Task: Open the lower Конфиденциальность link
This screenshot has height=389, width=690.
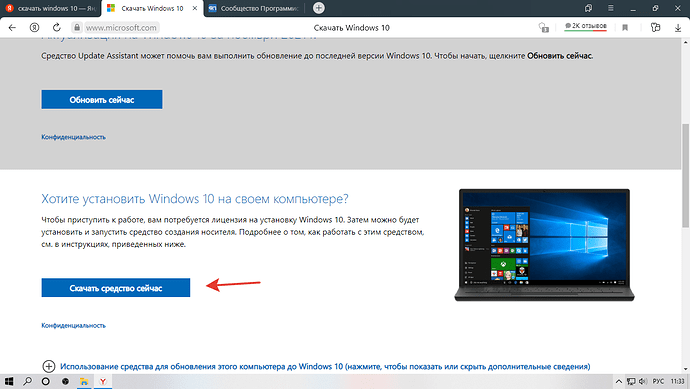Action: click(x=73, y=326)
